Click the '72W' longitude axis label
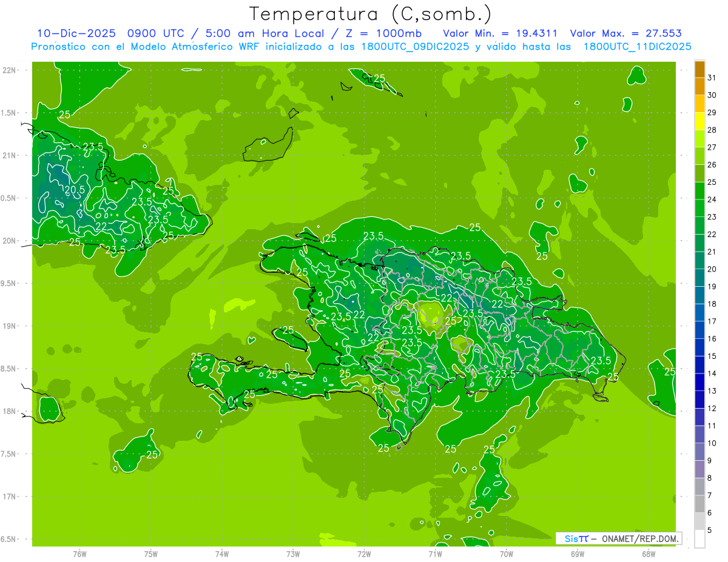The height and width of the screenshot is (562, 728). coord(364,554)
